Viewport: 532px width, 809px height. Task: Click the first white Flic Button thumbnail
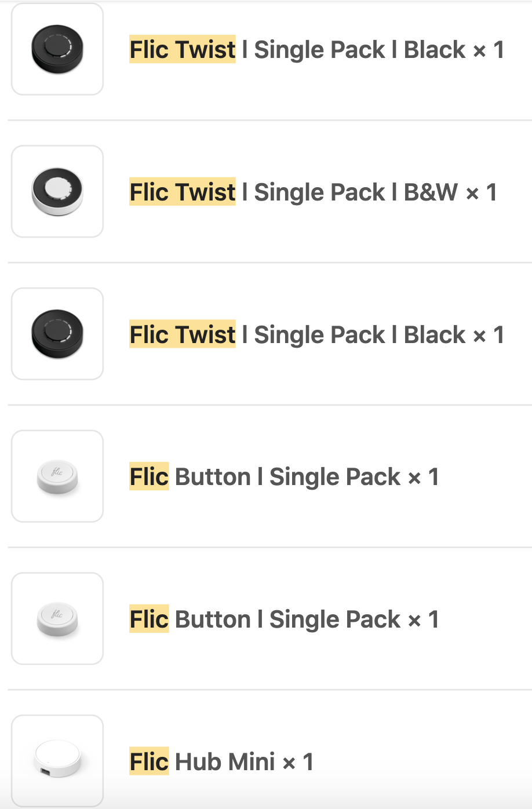(57, 476)
